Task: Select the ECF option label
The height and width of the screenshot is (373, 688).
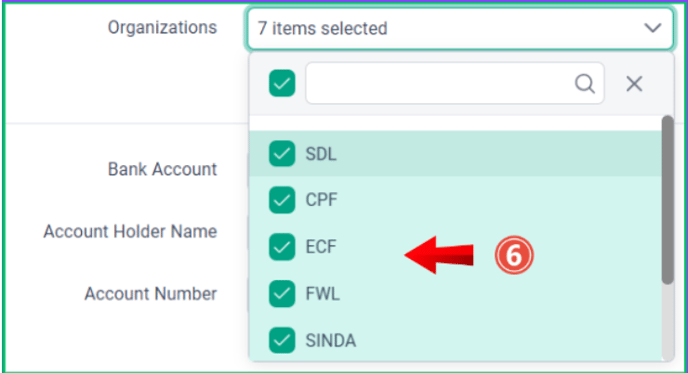Action: 321,247
